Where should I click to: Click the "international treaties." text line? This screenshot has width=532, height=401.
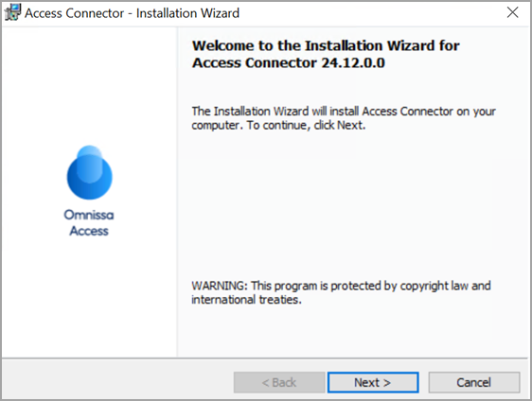[247, 300]
